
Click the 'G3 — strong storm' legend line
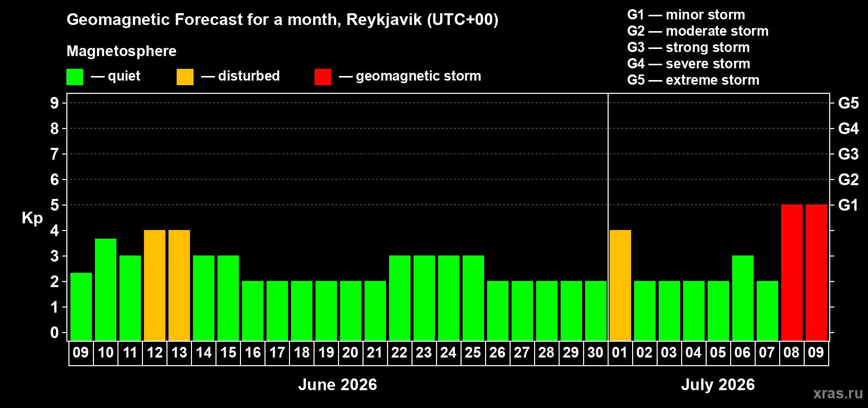click(688, 47)
